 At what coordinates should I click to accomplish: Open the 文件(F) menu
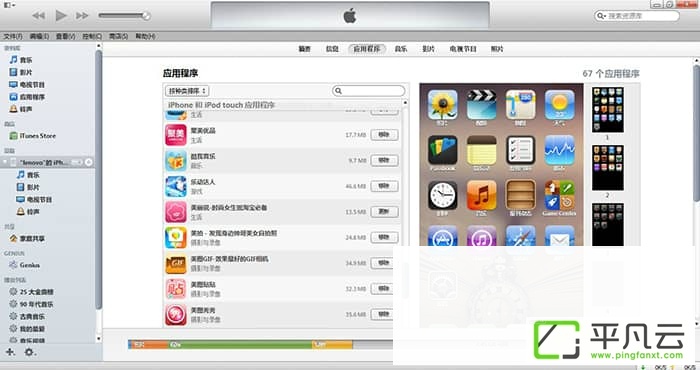[13, 36]
